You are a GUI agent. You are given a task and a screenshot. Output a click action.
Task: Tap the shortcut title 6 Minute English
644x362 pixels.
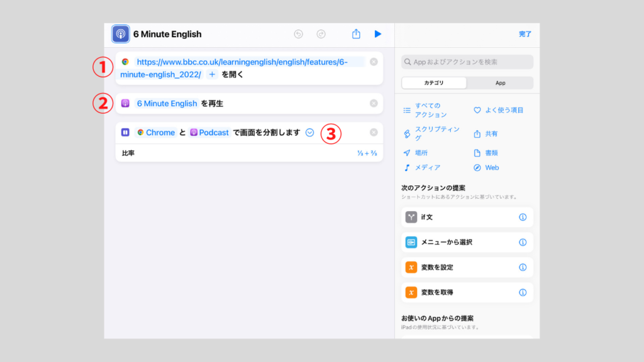(x=167, y=34)
